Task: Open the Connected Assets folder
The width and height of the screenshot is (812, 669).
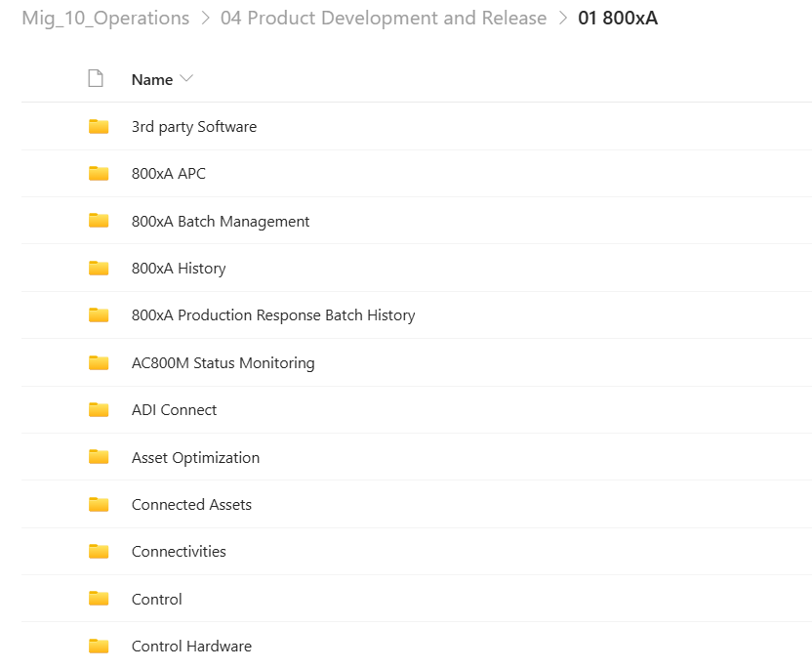Action: click(191, 504)
